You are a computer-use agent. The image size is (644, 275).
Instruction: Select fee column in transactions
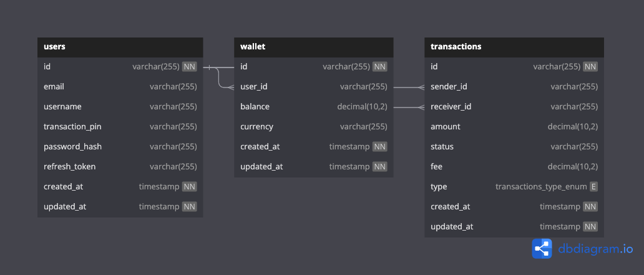click(514, 166)
